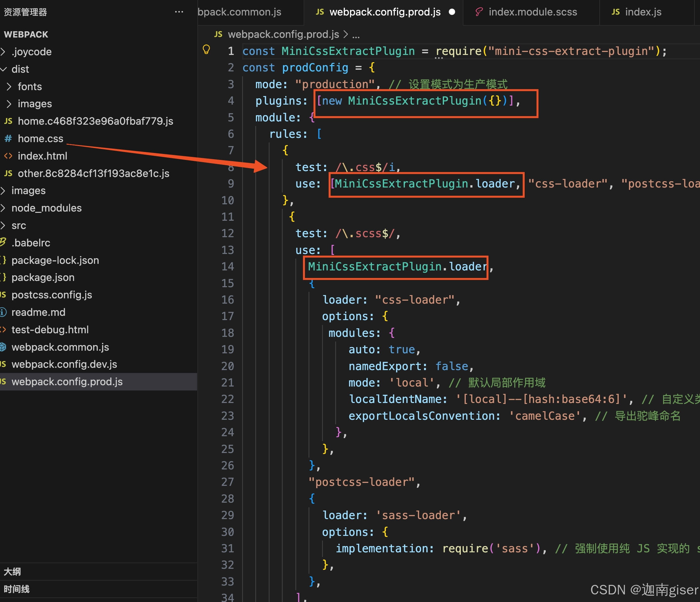
Task: Open index.html file in explorer
Action: click(x=42, y=156)
